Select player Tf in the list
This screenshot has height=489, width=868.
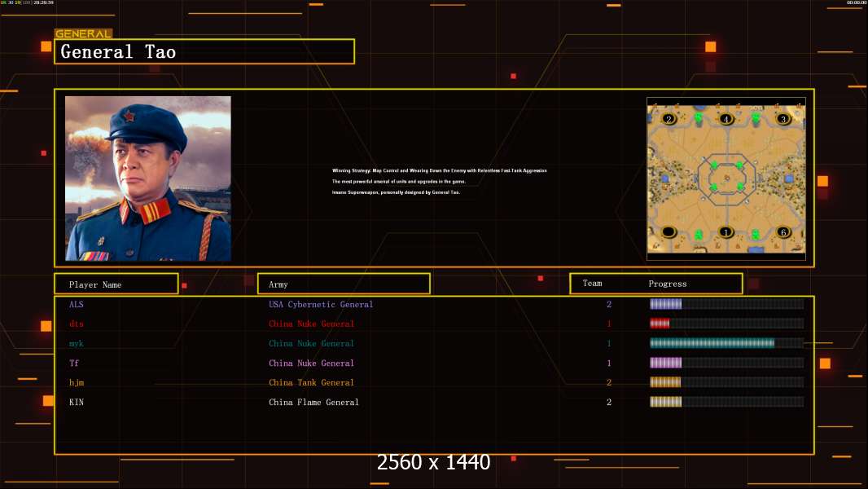click(74, 363)
